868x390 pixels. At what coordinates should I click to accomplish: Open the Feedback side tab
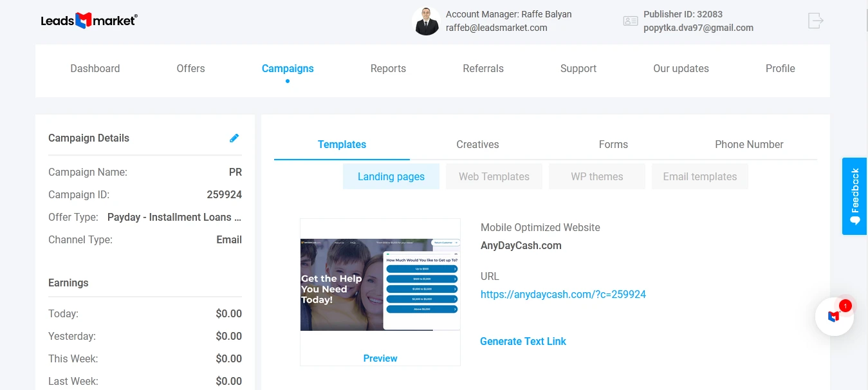coord(854,196)
